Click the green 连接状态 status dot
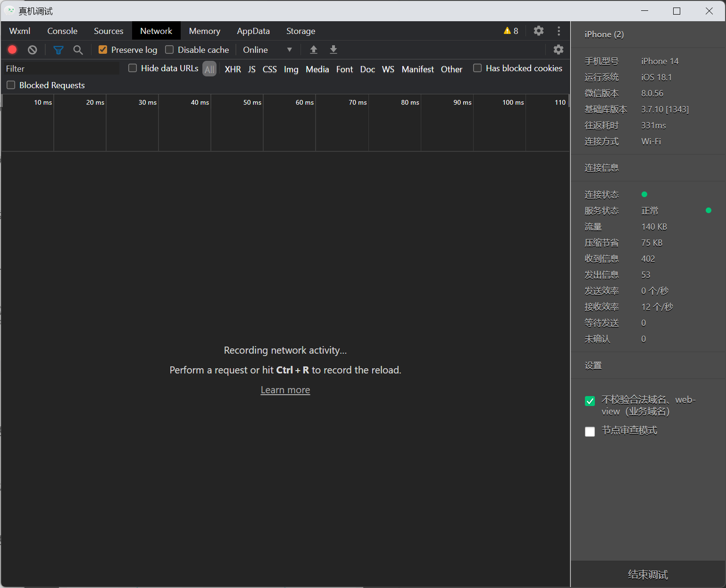726x588 pixels. pyautogui.click(x=644, y=194)
